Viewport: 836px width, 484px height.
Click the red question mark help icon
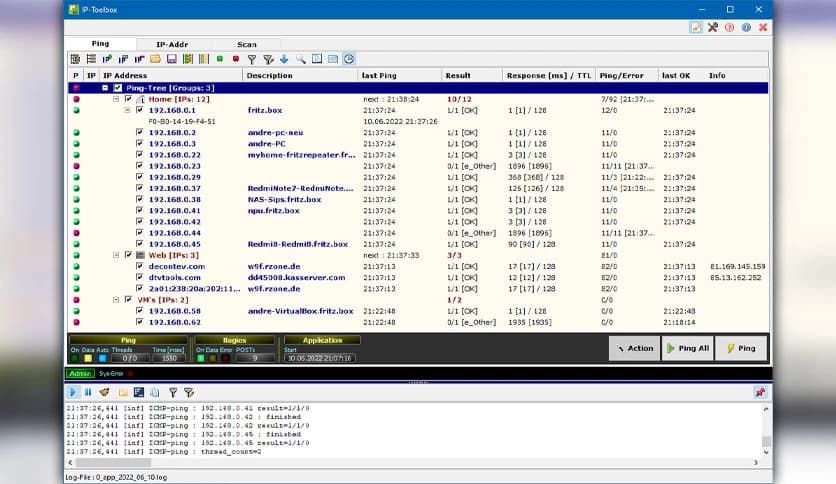click(x=729, y=27)
